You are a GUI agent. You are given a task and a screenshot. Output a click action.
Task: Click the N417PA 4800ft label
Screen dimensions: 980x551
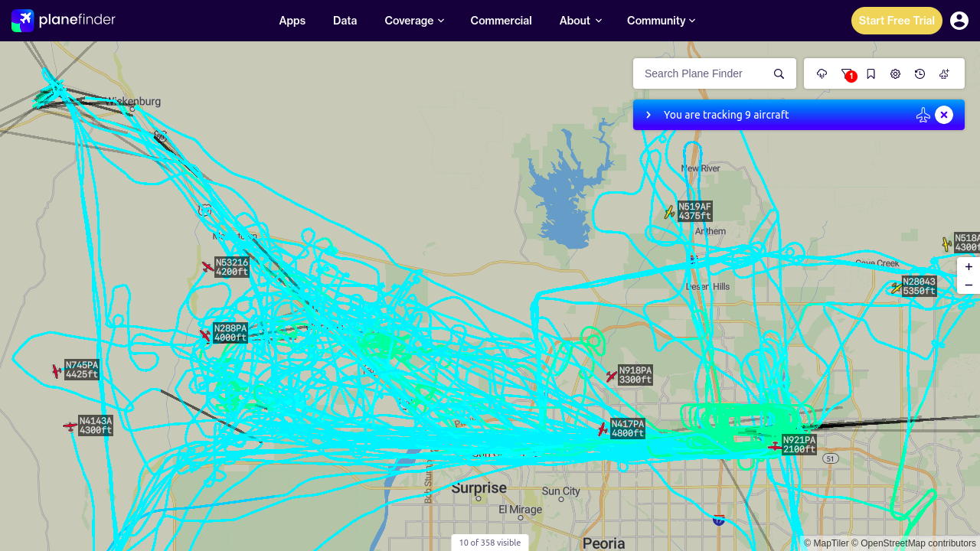coord(628,429)
